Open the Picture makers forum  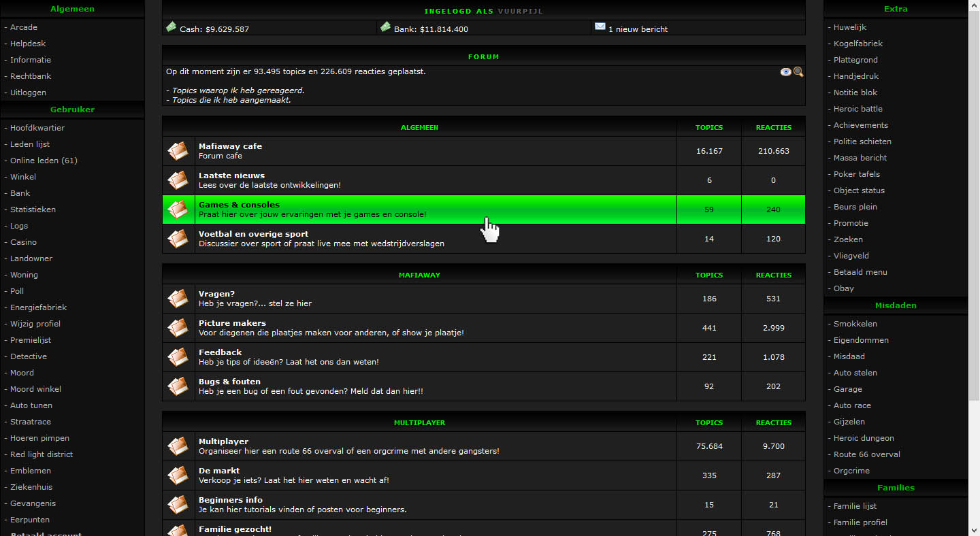(x=232, y=323)
